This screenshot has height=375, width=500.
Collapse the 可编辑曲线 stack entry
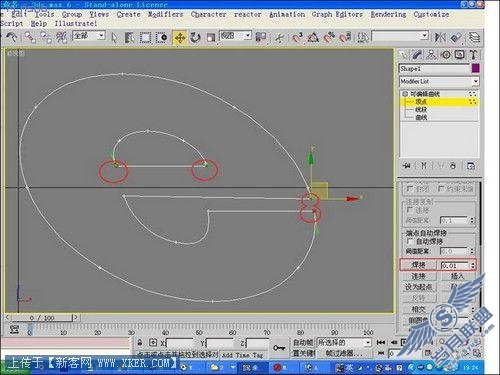click(405, 94)
